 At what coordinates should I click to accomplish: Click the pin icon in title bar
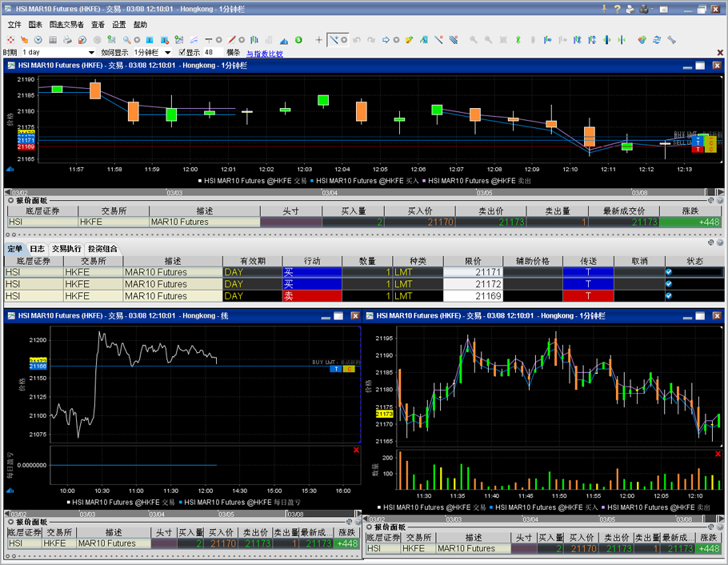pyautogui.click(x=604, y=9)
